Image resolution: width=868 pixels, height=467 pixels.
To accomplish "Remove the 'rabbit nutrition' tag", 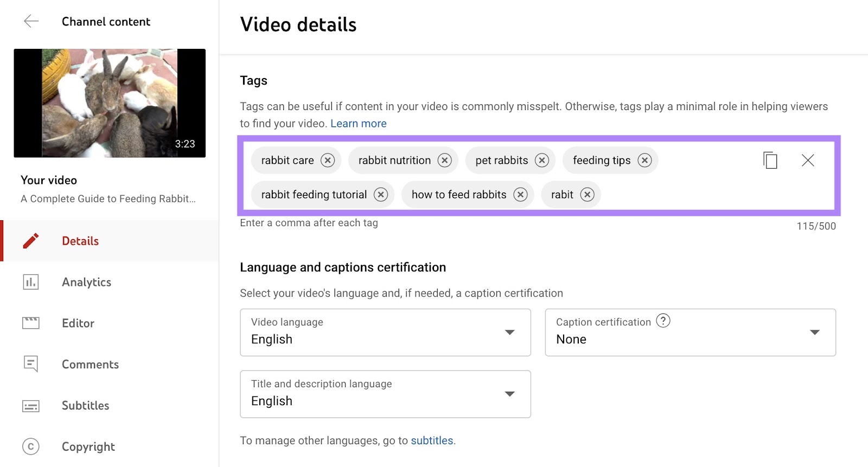I will pyautogui.click(x=445, y=161).
